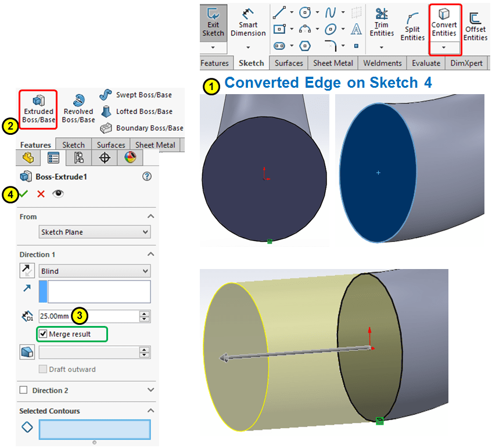Select the Trim Entities tool
Screen dimensions: 492x448
[382, 23]
